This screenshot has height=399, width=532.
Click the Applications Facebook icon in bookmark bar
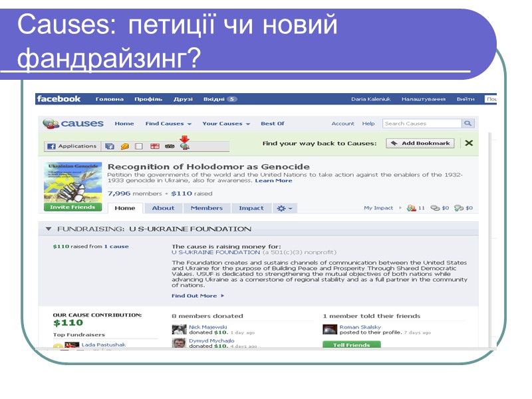pos(51,146)
